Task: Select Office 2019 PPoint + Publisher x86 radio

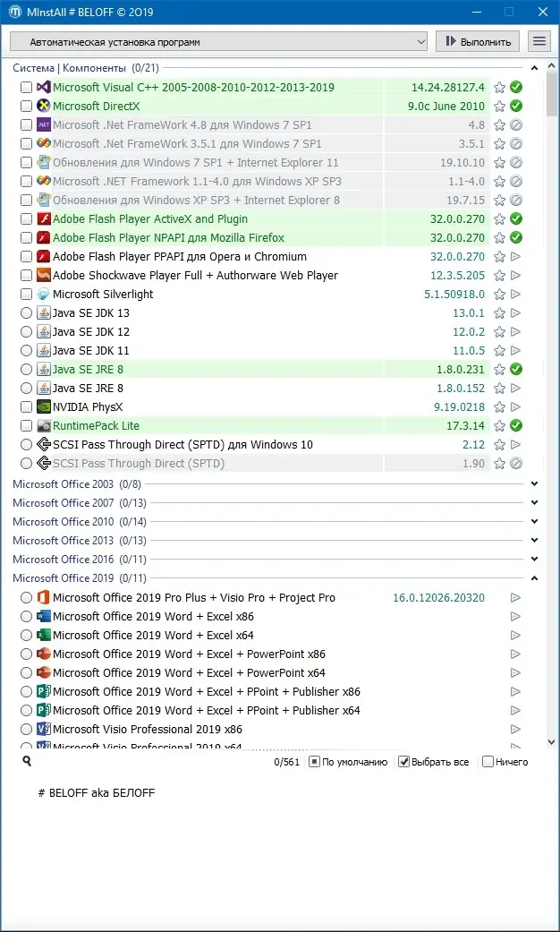Action: pos(26,692)
